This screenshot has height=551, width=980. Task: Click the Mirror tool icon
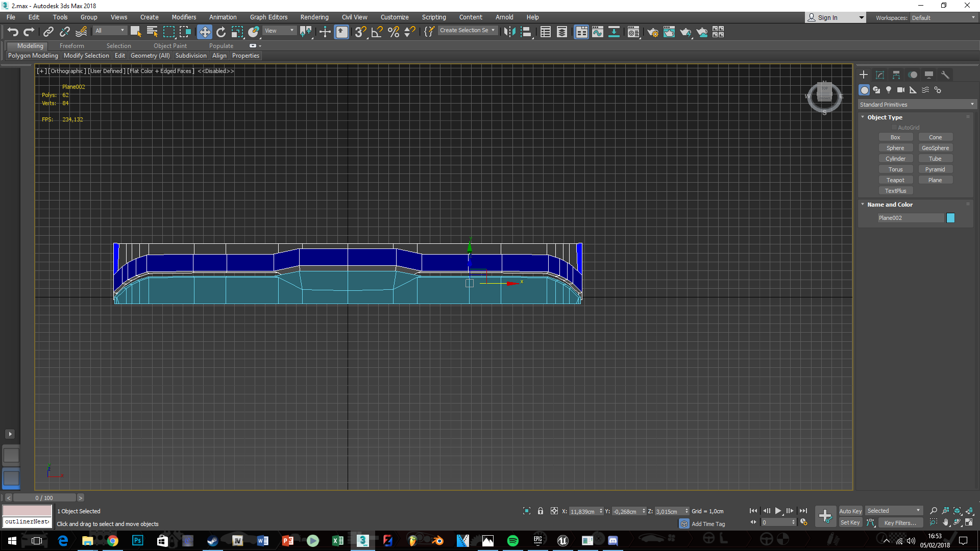coord(509,32)
